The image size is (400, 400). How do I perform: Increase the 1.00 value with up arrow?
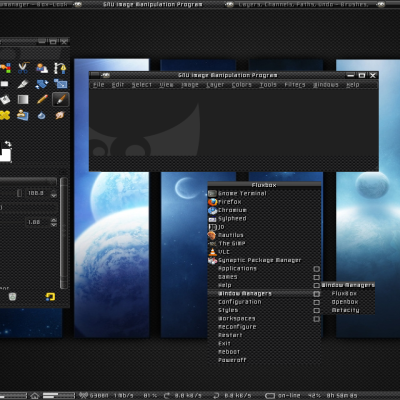54,220
